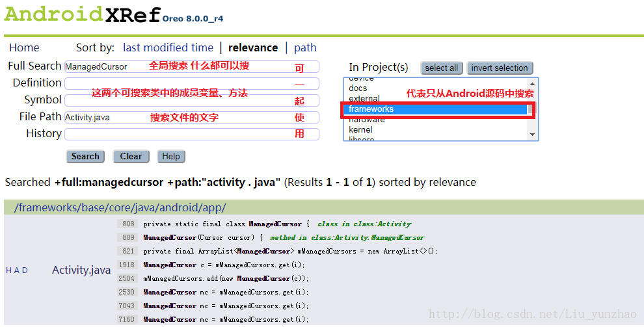Sort results by relevance

253,47
